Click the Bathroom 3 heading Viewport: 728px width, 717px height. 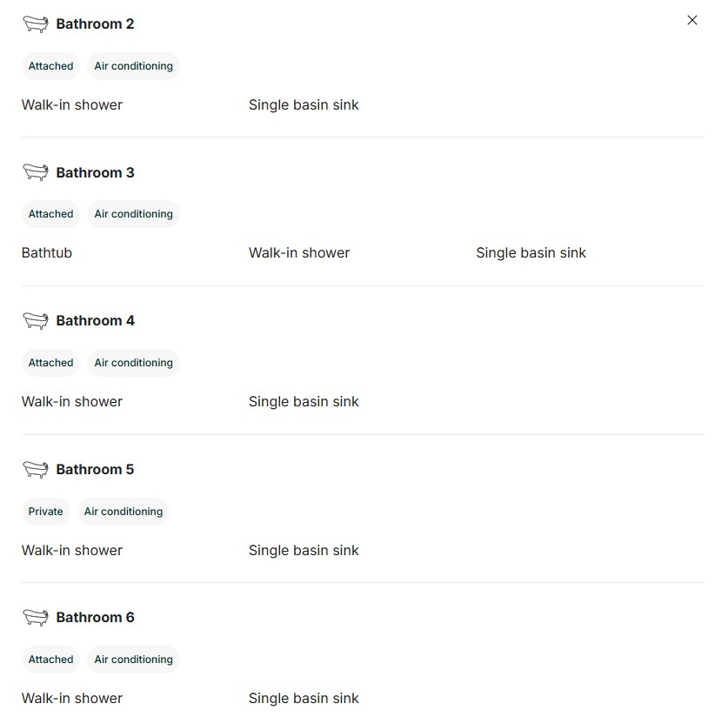pos(95,173)
